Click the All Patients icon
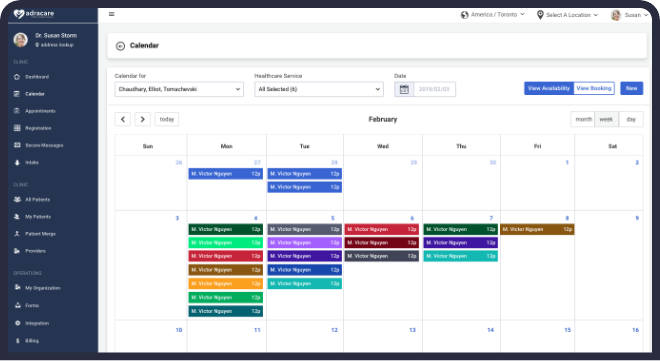Image resolution: width=660 pixels, height=361 pixels. pos(17,199)
